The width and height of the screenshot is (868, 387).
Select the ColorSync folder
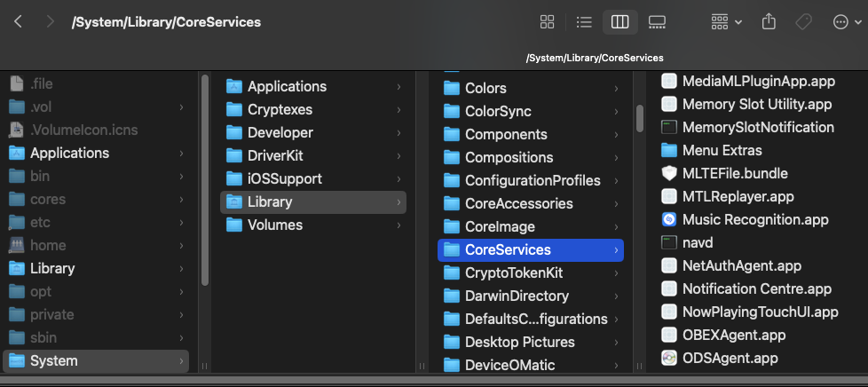click(x=498, y=111)
